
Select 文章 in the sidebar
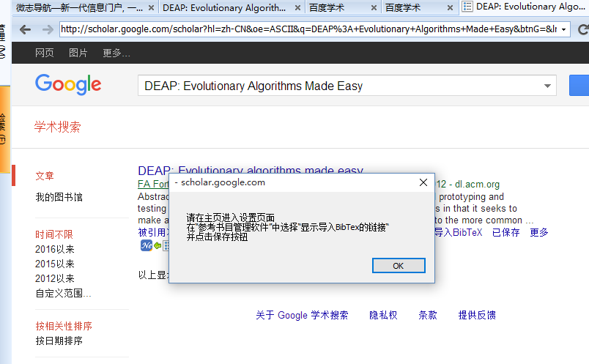(45, 176)
